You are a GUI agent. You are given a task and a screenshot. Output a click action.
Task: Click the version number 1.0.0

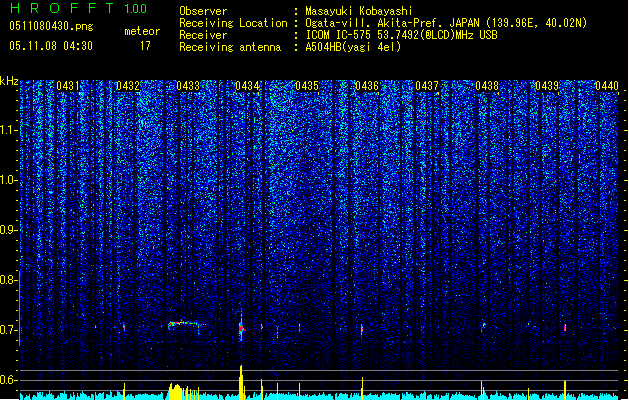pyautogui.click(x=136, y=9)
